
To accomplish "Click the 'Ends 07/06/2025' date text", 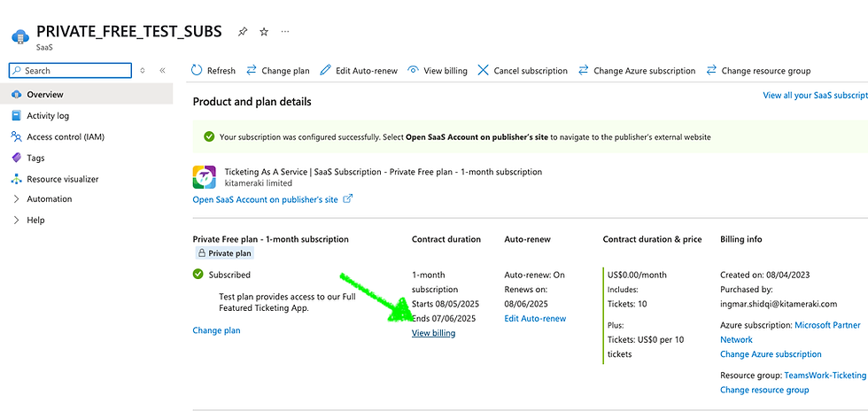I will point(444,319).
